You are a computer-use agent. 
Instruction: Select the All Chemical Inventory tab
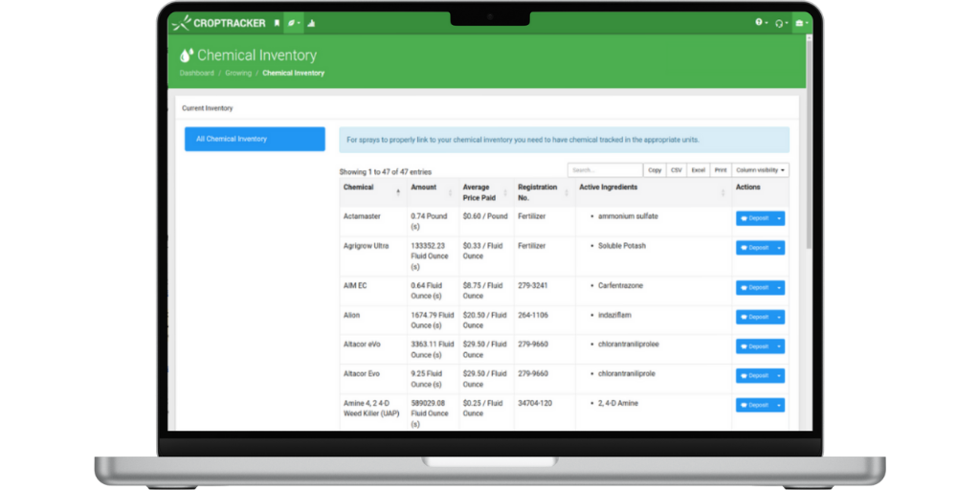[x=255, y=139]
